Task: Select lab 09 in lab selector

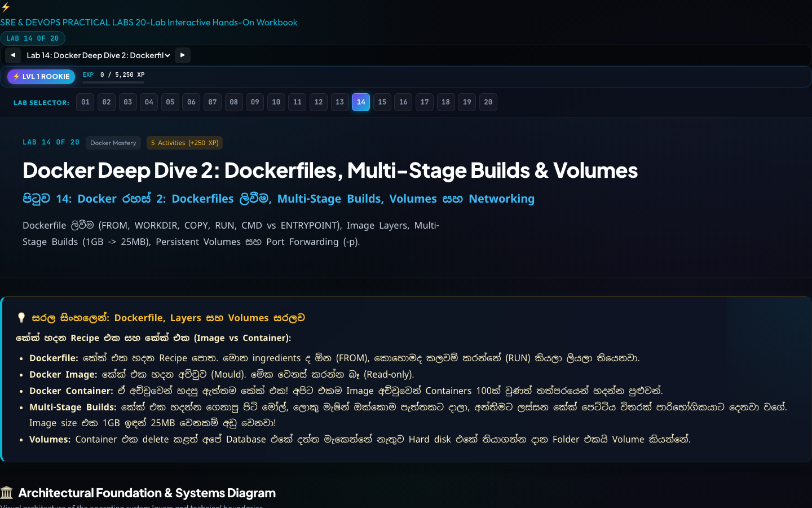Action: click(x=255, y=102)
